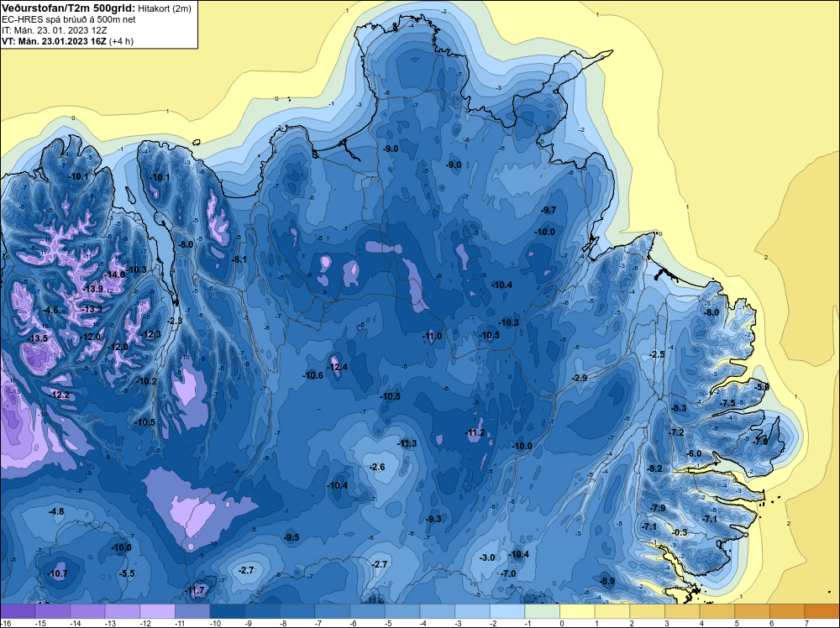Click the '-9.3' temperature value on the map

point(433,519)
